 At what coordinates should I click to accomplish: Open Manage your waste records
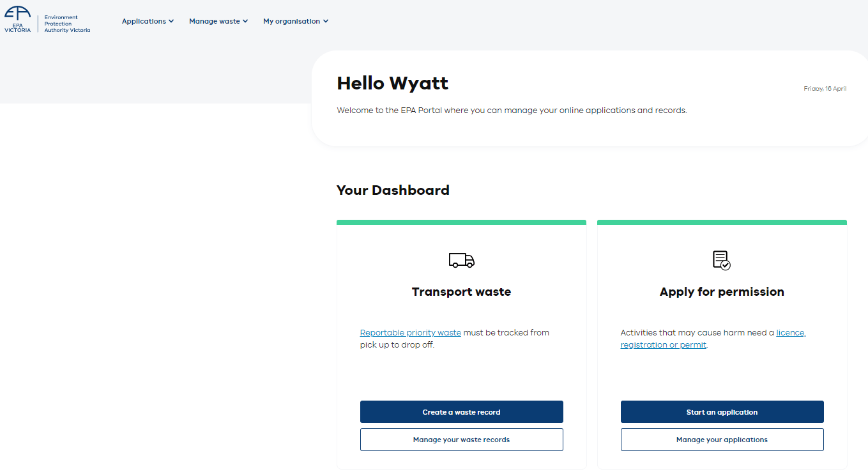[x=462, y=440]
